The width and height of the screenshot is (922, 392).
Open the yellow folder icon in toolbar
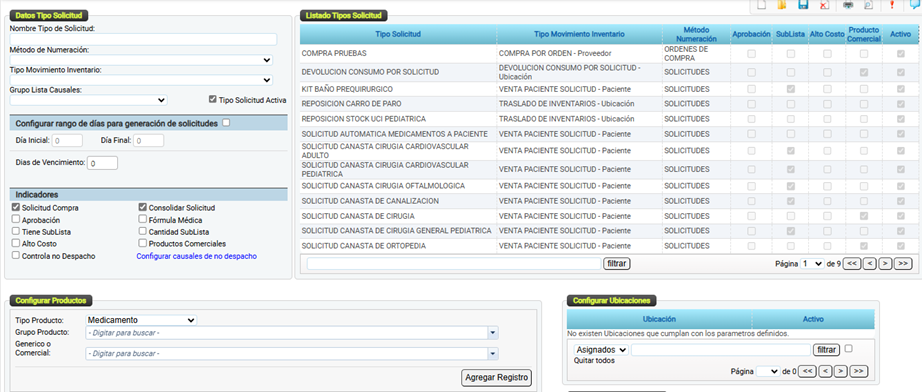pyautogui.click(x=782, y=5)
